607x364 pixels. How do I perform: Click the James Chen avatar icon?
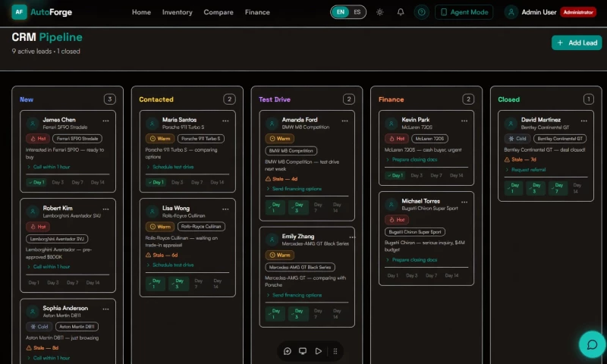[x=33, y=124]
